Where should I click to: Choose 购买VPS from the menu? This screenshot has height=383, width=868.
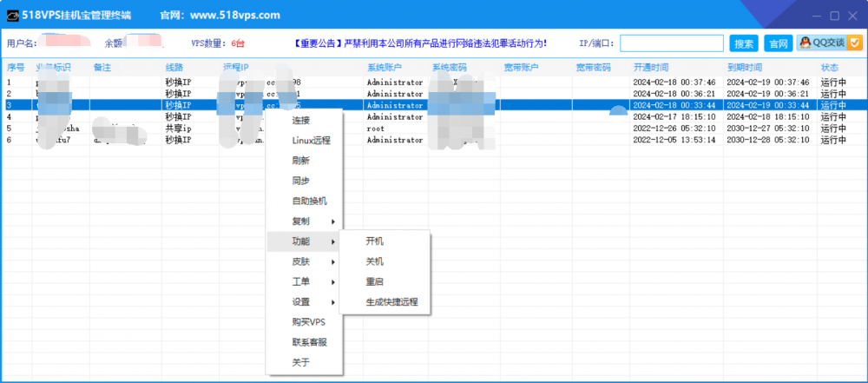click(305, 322)
